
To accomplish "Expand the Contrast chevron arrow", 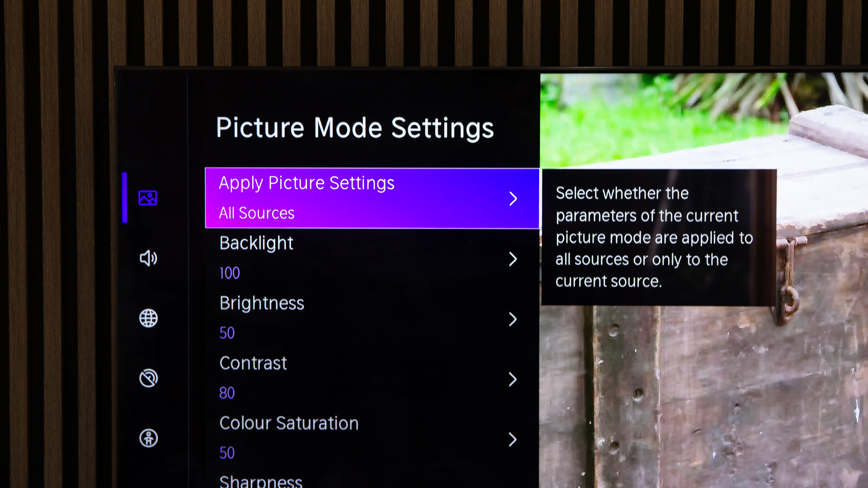I will tap(513, 379).
